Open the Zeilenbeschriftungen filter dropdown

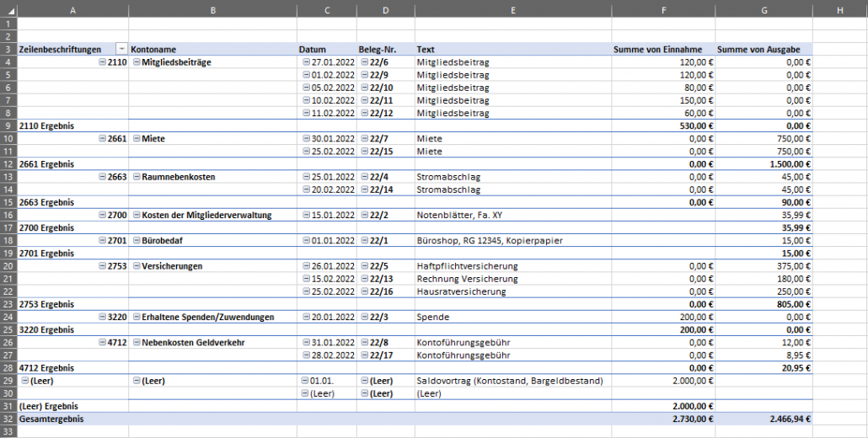122,49
